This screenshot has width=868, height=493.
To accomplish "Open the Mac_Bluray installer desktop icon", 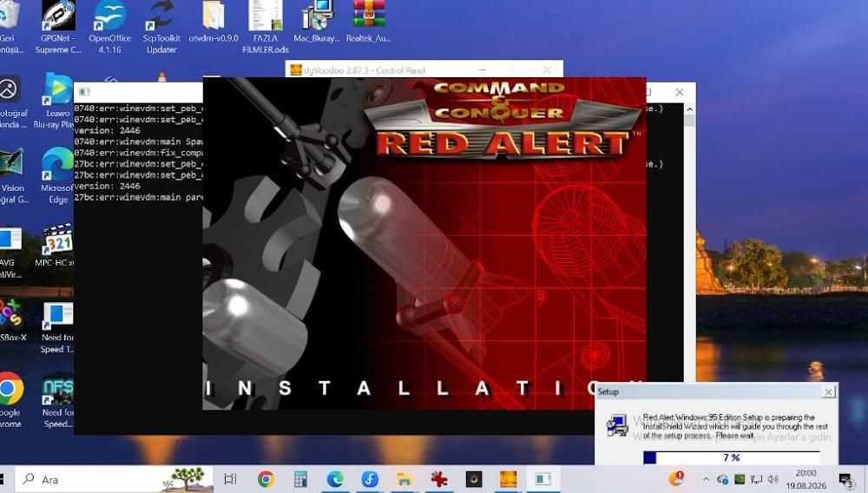I will (x=316, y=22).
